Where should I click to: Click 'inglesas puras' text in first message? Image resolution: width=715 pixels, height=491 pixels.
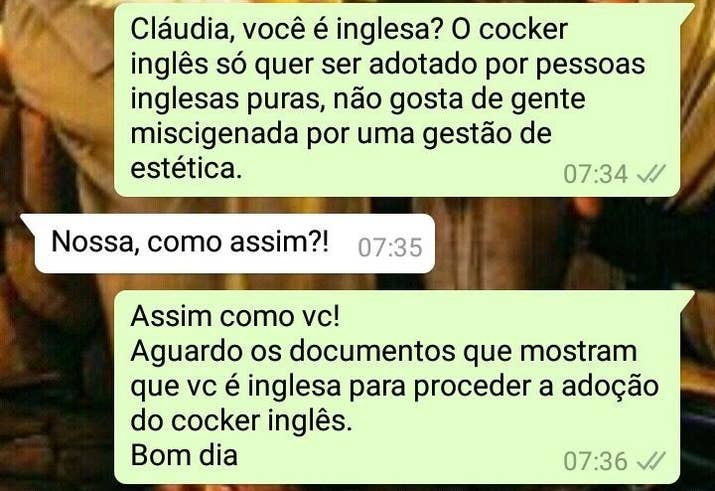pos(230,99)
